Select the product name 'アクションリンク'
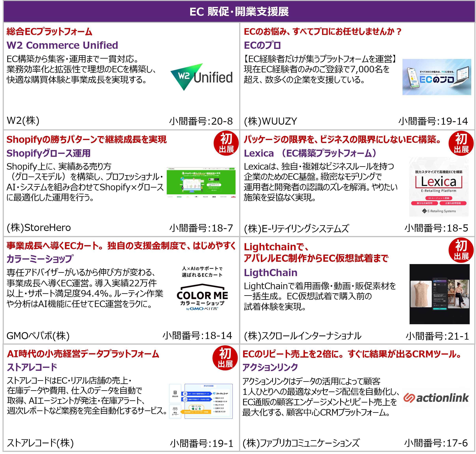Image resolution: width=476 pixels, height=454 pixels. pyautogui.click(x=270, y=367)
